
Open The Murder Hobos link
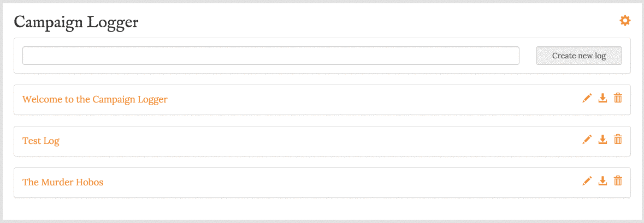coord(63,183)
